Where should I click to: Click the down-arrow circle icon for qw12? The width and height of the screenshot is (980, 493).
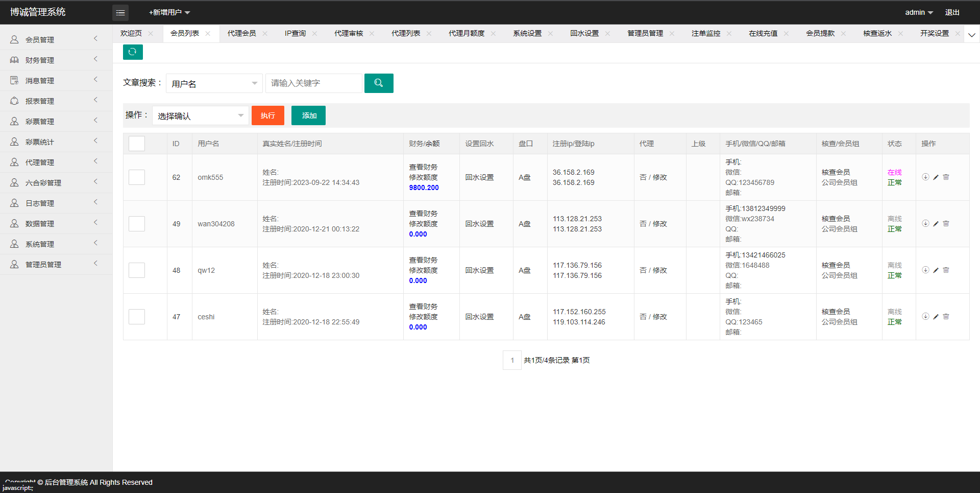(x=925, y=270)
